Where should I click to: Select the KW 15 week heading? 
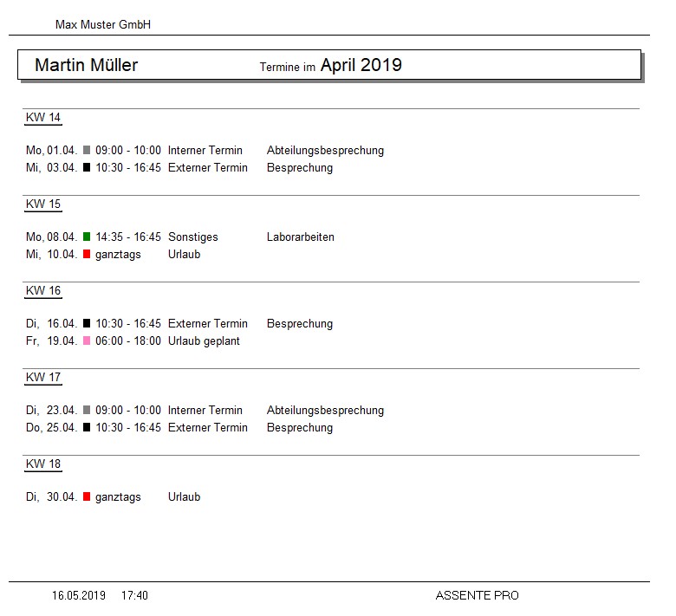43,204
